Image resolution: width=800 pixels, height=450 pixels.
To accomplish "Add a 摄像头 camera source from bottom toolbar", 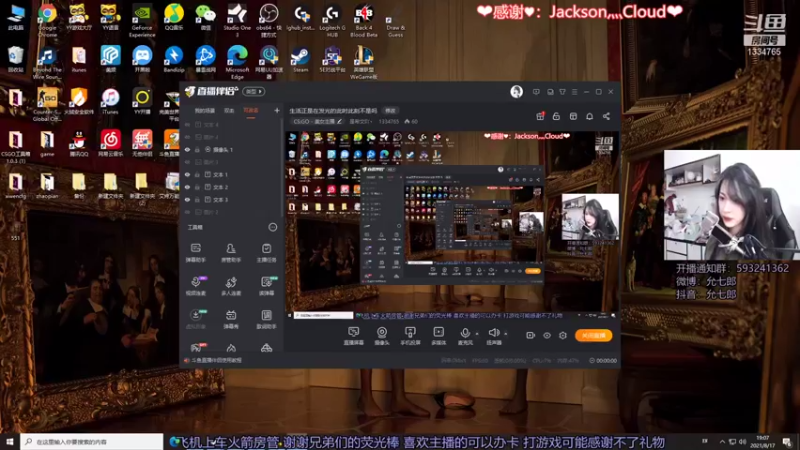I will pyautogui.click(x=382, y=336).
